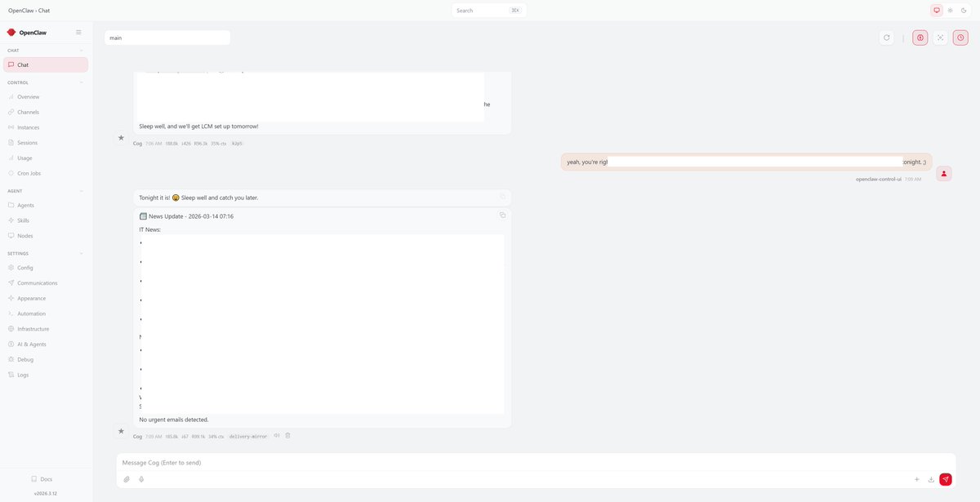Collapse sidebar with hamburger icon
The image size is (980, 502).
click(x=78, y=33)
